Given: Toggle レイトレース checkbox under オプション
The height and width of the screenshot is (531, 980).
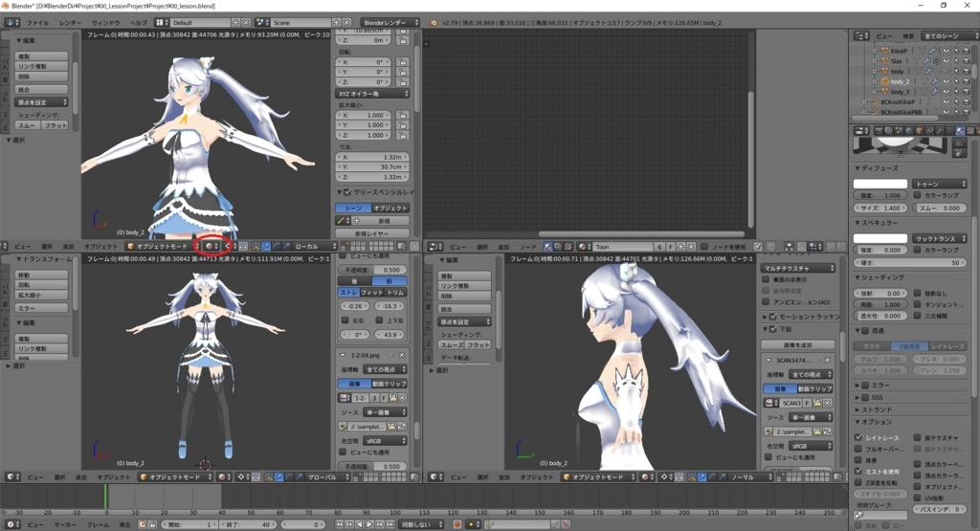Looking at the screenshot, I should [858, 438].
